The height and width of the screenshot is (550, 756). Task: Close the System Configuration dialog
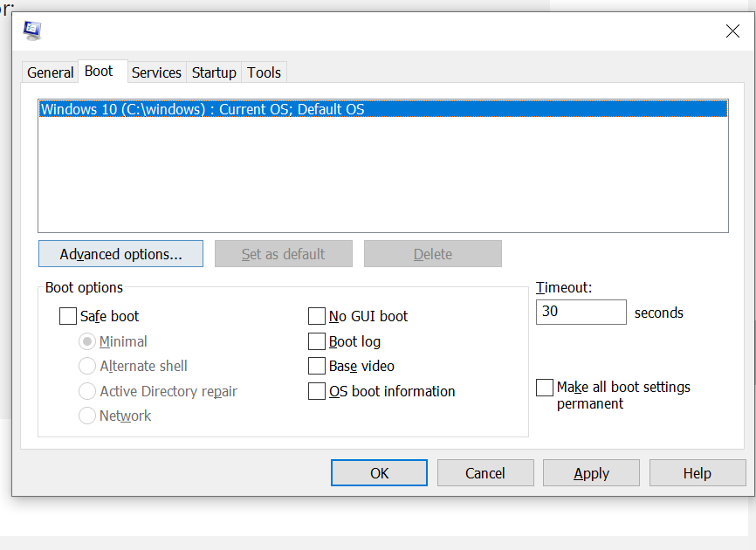[x=732, y=31]
